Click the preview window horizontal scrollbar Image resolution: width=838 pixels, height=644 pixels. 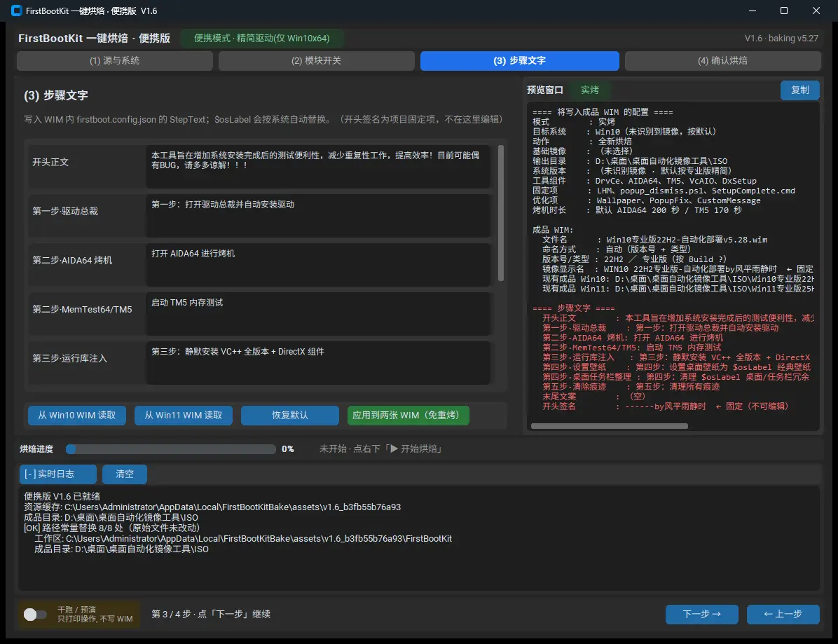coord(610,426)
